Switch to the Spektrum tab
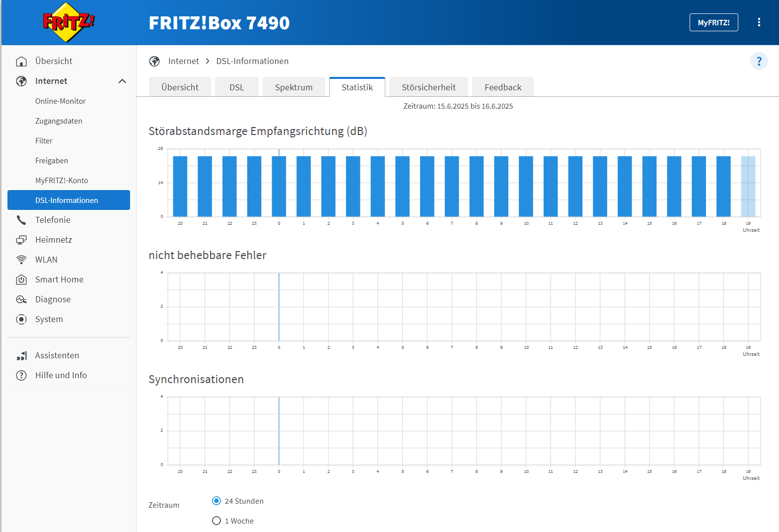 pyautogui.click(x=293, y=87)
